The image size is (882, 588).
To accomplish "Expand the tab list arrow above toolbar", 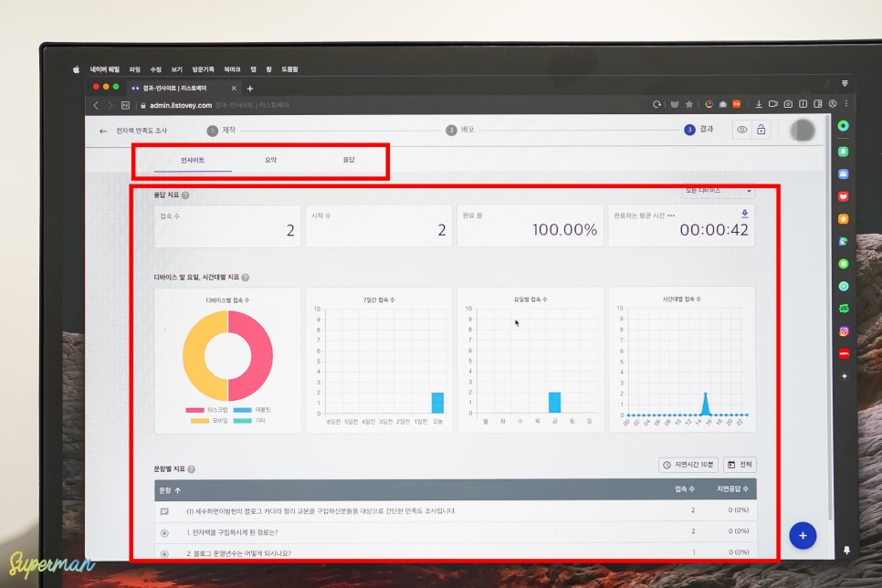I will pos(845,83).
